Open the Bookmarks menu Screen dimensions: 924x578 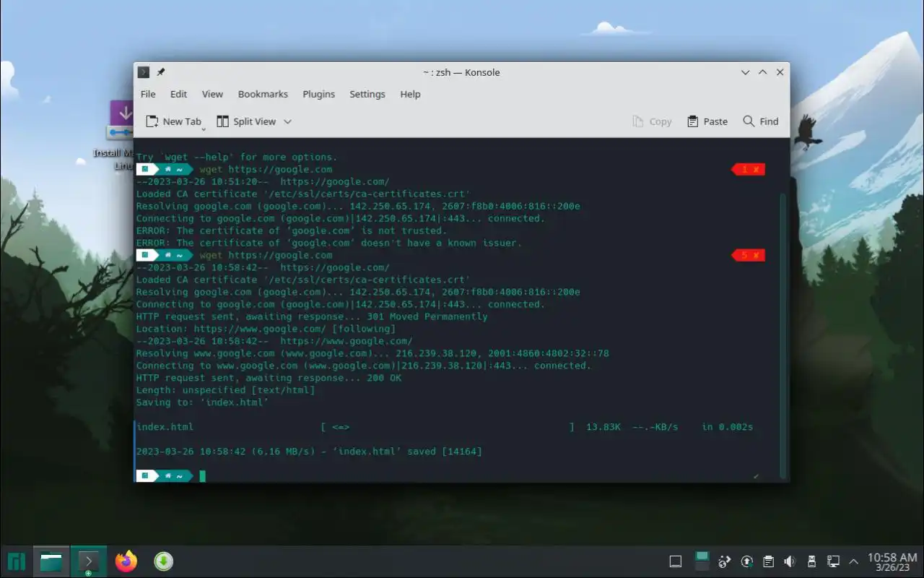pyautogui.click(x=263, y=94)
